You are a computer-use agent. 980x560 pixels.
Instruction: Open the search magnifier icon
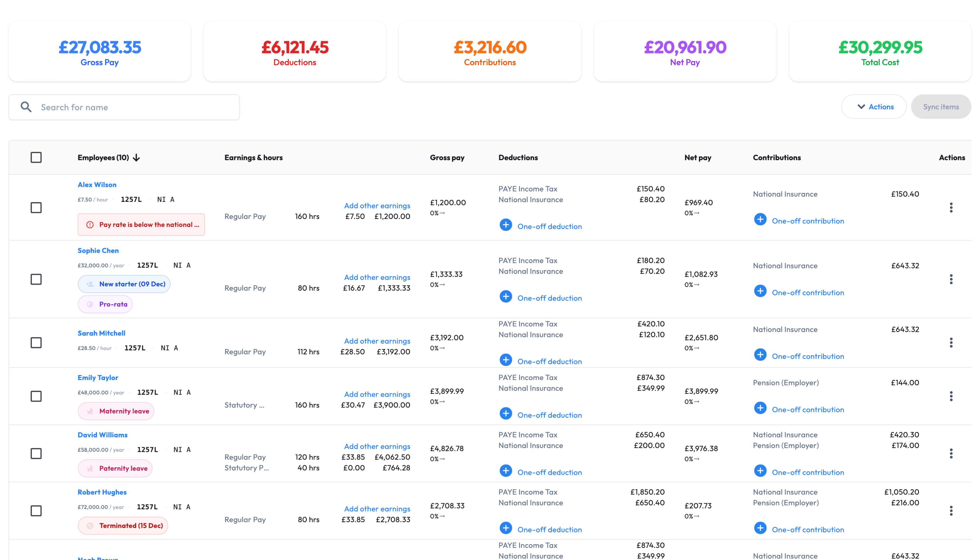pyautogui.click(x=26, y=106)
